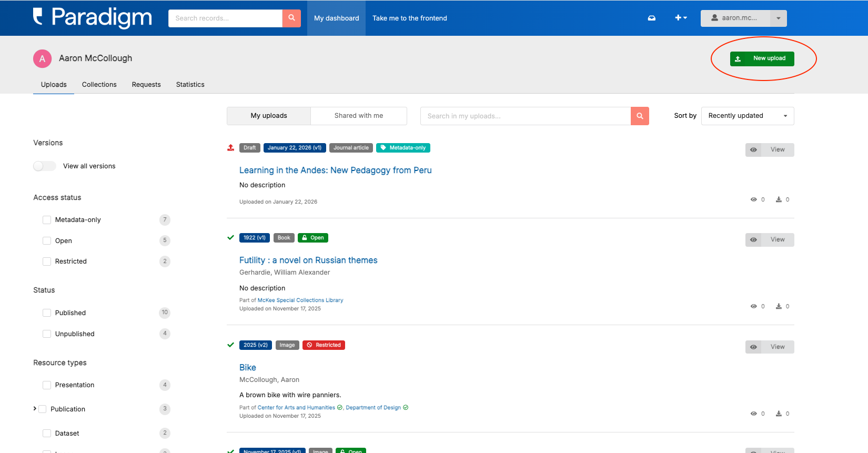View the Futility record

pos(770,240)
